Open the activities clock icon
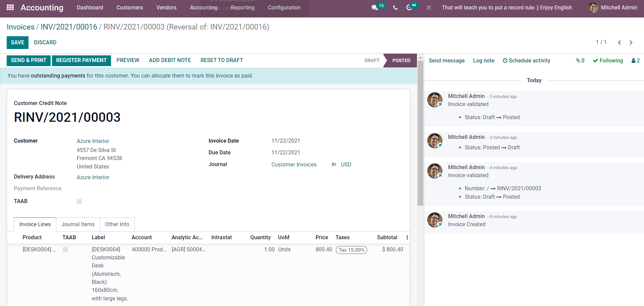Screen dimensions: 644x306 point(409,8)
